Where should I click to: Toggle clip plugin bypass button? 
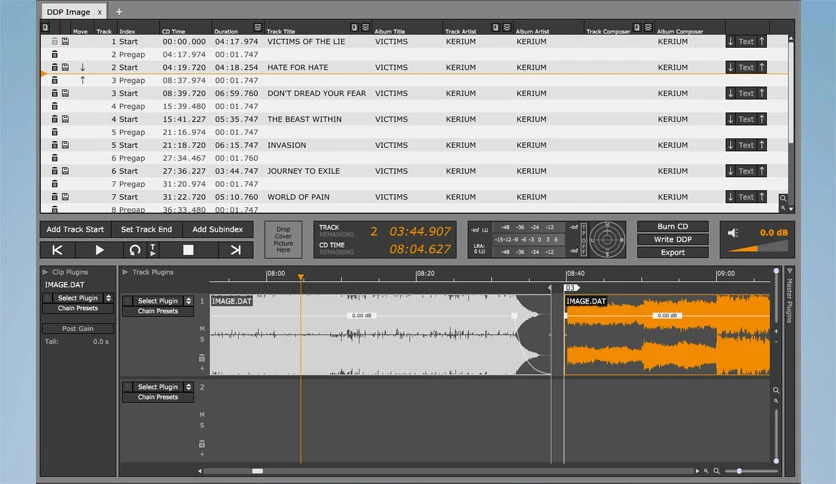click(x=48, y=298)
